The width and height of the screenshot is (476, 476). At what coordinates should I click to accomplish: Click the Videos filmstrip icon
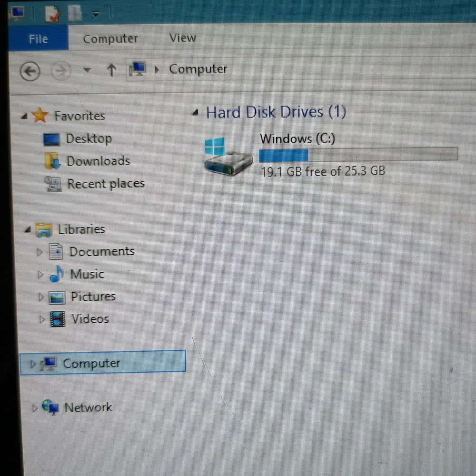pos(58,319)
